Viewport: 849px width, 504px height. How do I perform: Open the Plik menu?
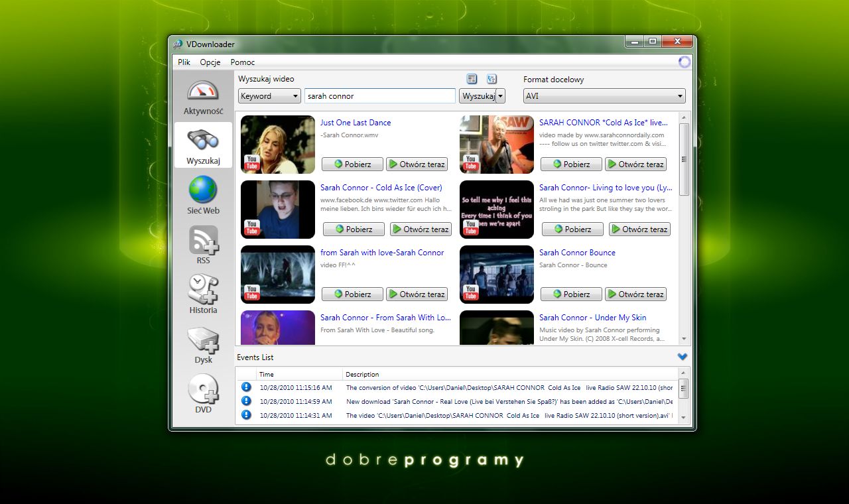coord(184,62)
